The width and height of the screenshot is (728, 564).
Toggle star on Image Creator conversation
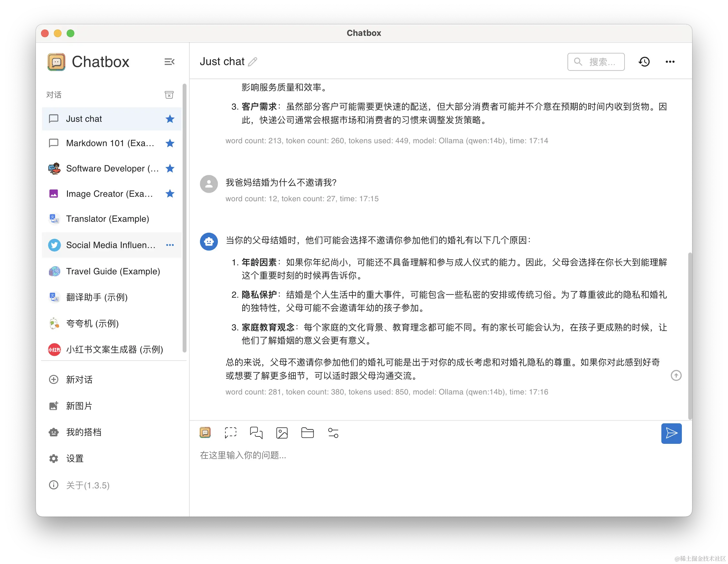170,193
